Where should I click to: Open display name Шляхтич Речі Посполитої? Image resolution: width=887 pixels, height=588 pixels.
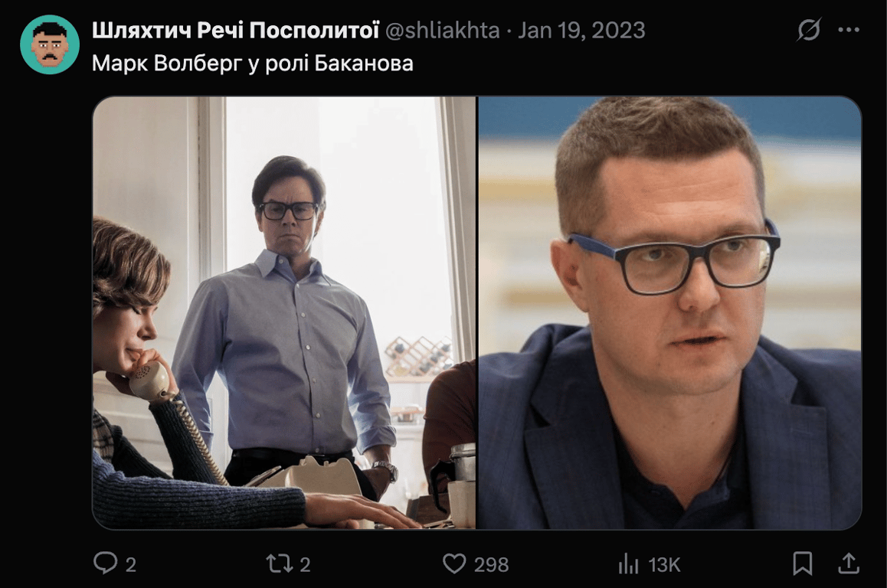235,31
